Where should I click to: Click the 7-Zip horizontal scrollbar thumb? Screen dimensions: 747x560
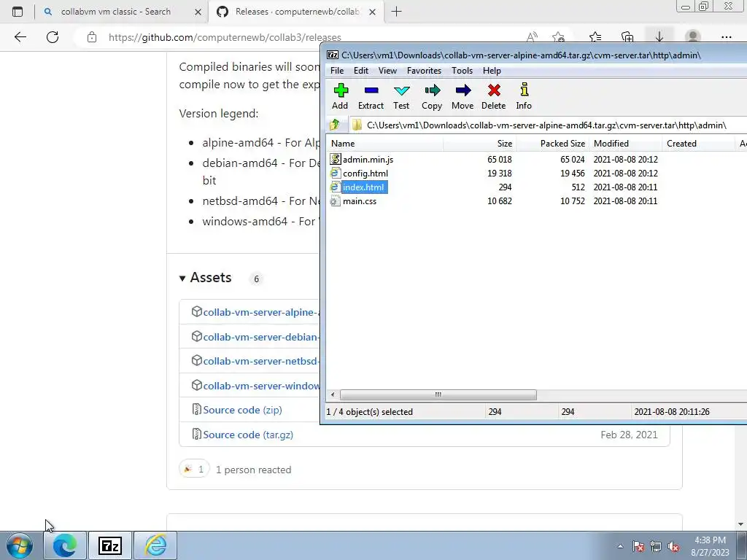pos(438,394)
